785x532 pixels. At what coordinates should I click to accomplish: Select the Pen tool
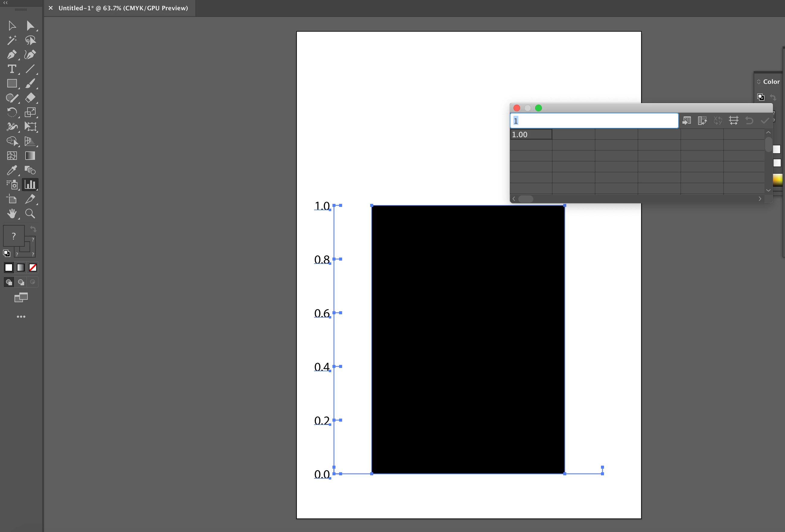click(11, 55)
